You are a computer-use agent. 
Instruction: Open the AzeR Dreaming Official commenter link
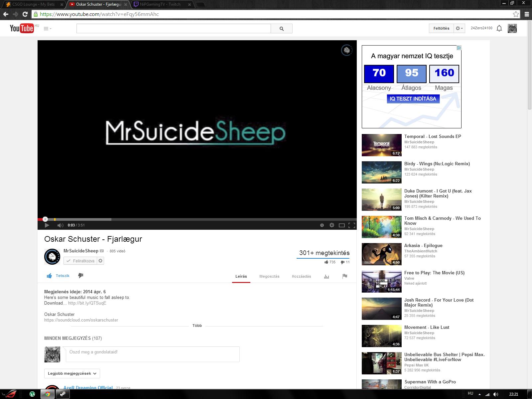pyautogui.click(x=88, y=387)
